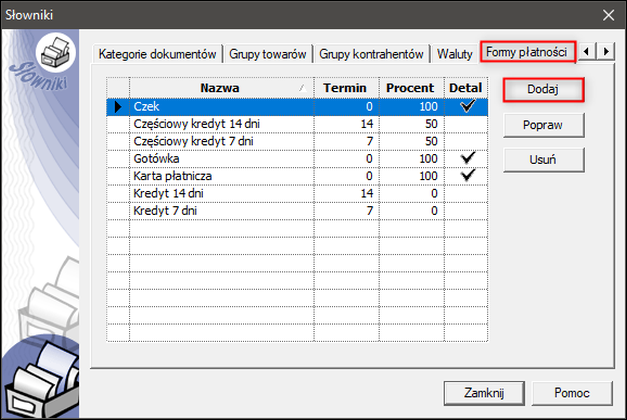Viewport: 627px width, 420px height.
Task: Click the Usuń button
Action: pos(543,160)
